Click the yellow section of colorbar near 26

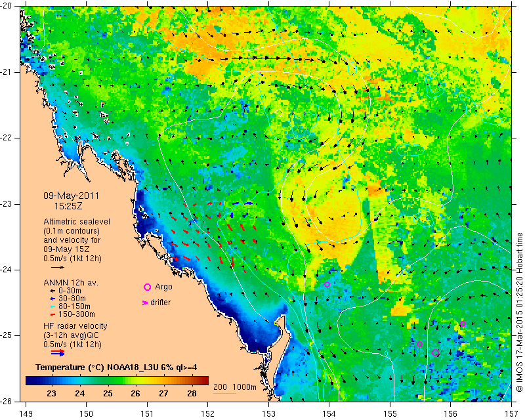click(x=139, y=381)
